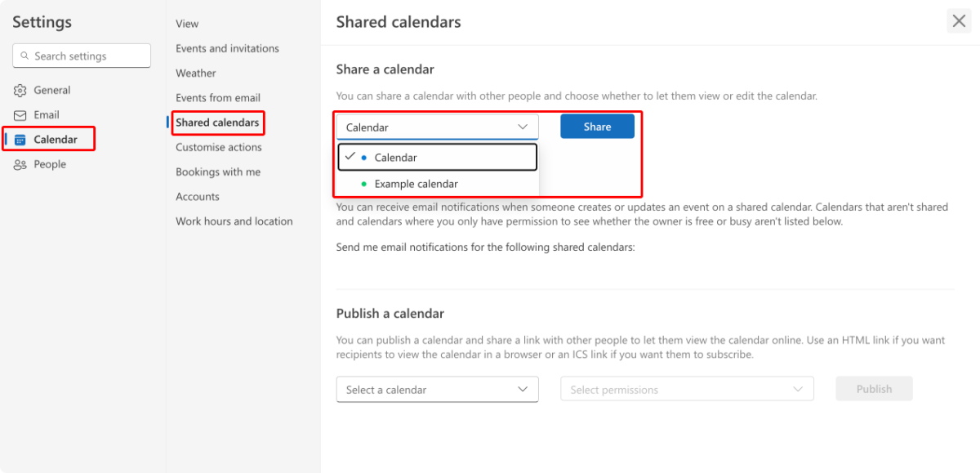Click the Publish button
This screenshot has width=980, height=473.
pos(874,388)
